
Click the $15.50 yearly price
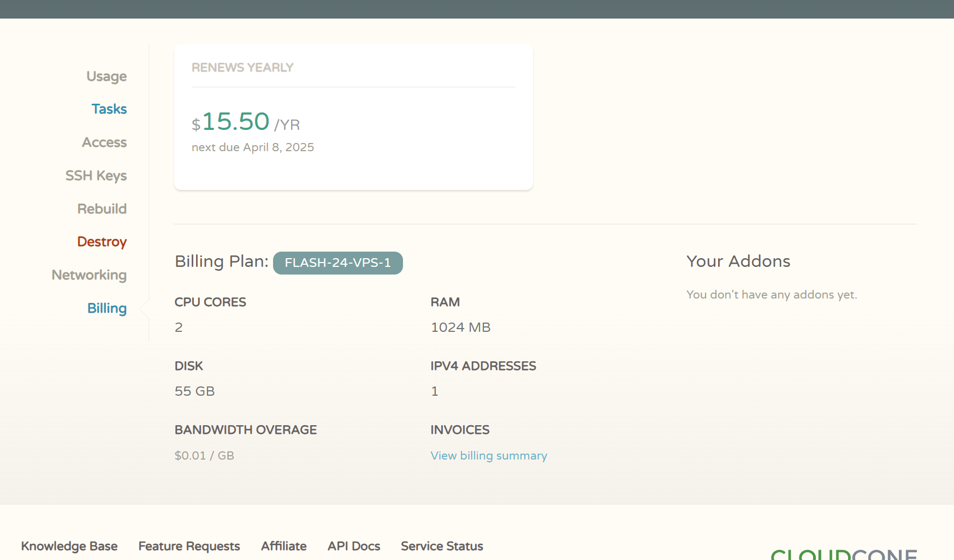pos(236,122)
